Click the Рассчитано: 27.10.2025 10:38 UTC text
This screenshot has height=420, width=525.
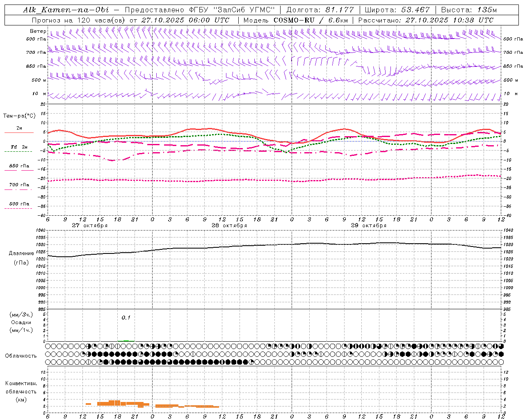pyautogui.click(x=426, y=20)
